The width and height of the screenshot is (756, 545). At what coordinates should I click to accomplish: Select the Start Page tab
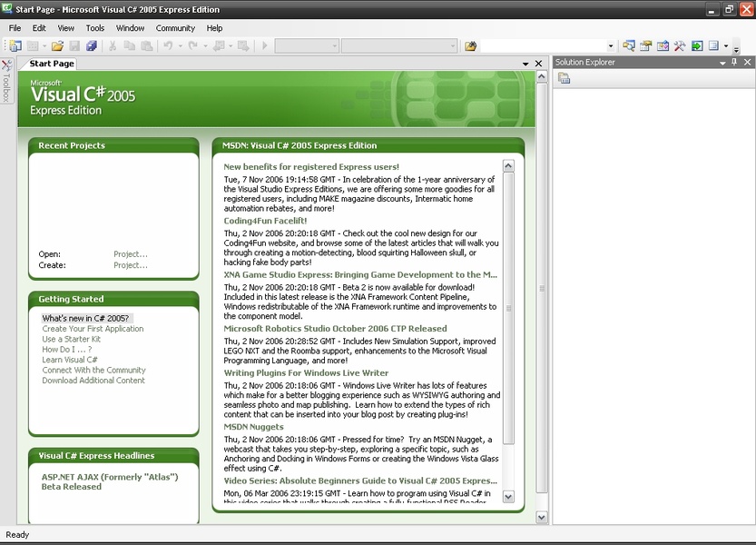[x=52, y=64]
